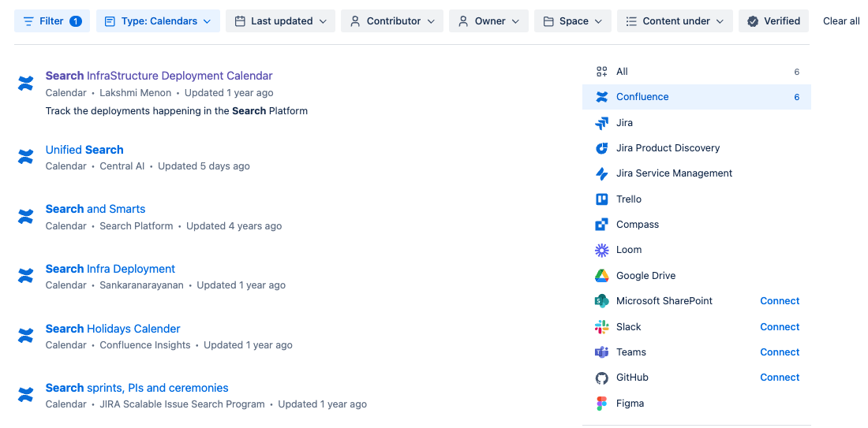Click the folder icon in Space filter
The height and width of the screenshot is (428, 868).
point(548,21)
